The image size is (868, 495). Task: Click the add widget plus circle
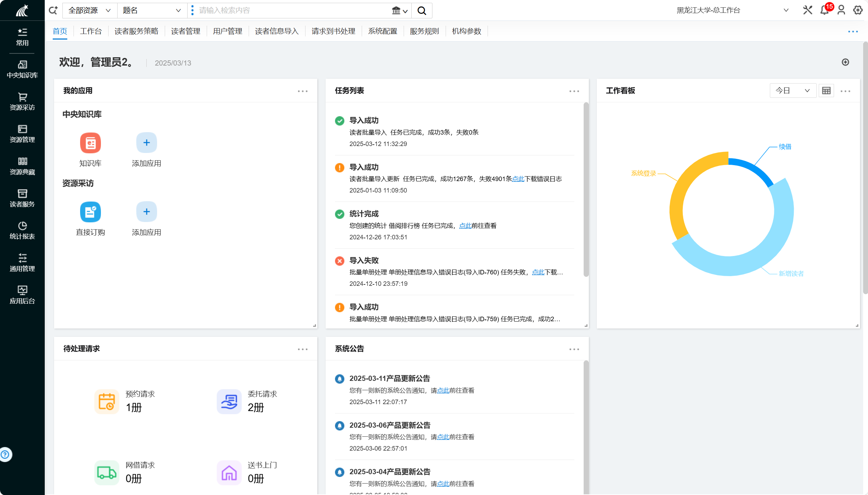pyautogui.click(x=845, y=62)
